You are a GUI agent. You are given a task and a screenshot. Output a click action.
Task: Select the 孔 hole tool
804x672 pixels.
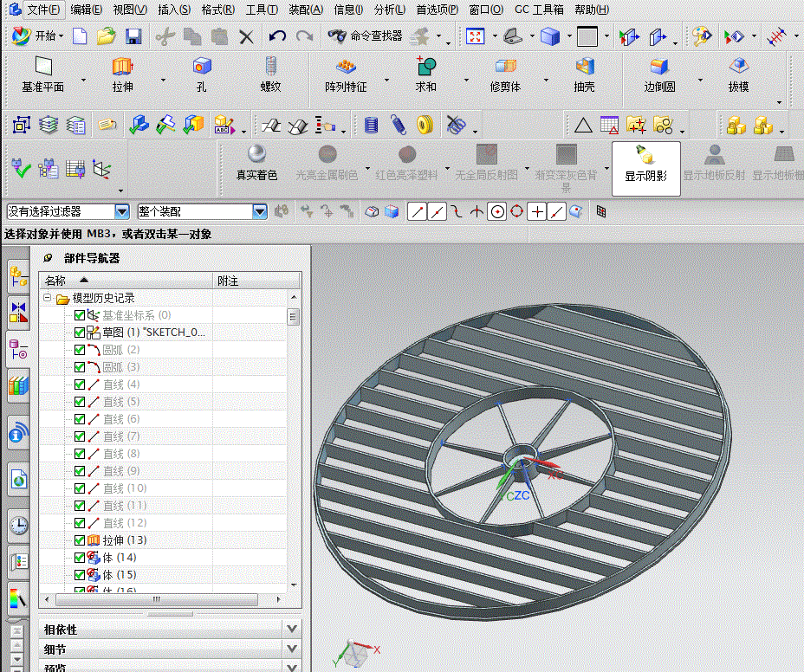(x=202, y=75)
